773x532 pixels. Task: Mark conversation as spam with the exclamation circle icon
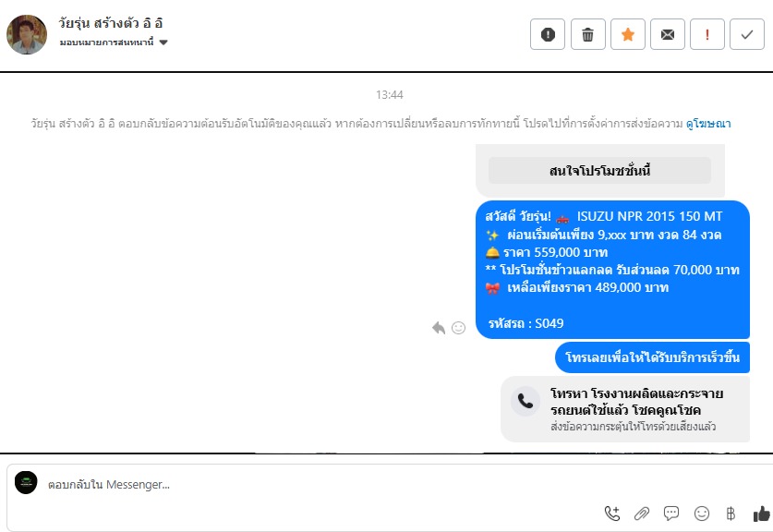pos(548,34)
